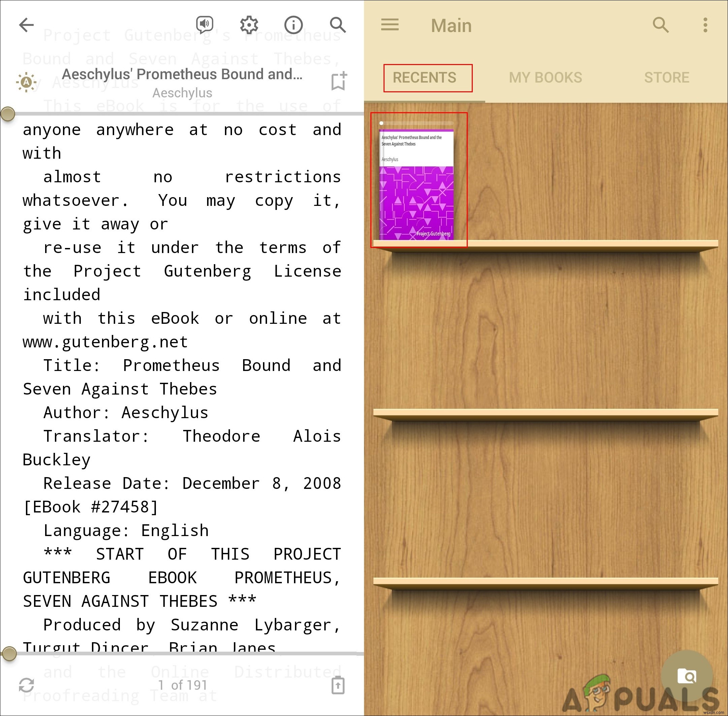Open the text-to-speech reader icon
Viewport: 728px width, 716px height.
[203, 24]
